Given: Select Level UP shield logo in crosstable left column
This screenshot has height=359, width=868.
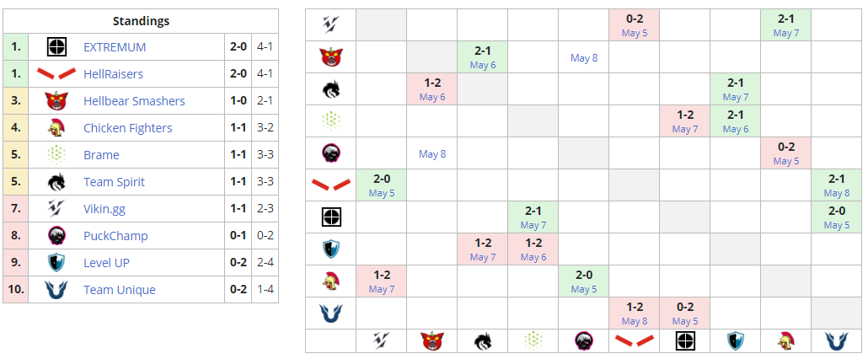Looking at the screenshot, I should point(330,249).
